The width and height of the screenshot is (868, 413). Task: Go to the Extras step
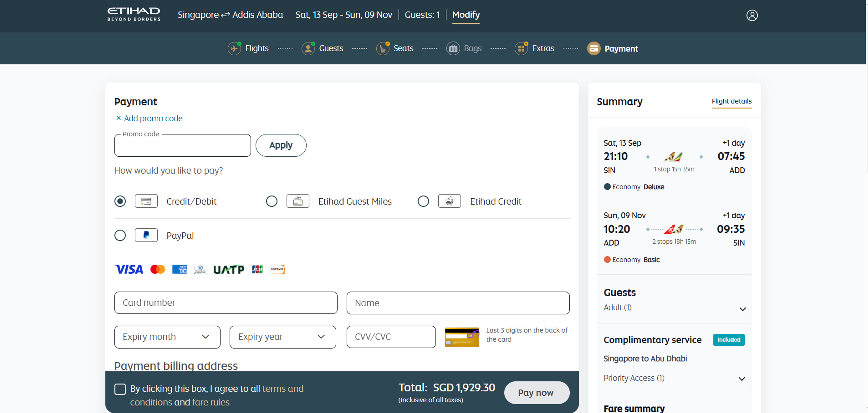543,49
